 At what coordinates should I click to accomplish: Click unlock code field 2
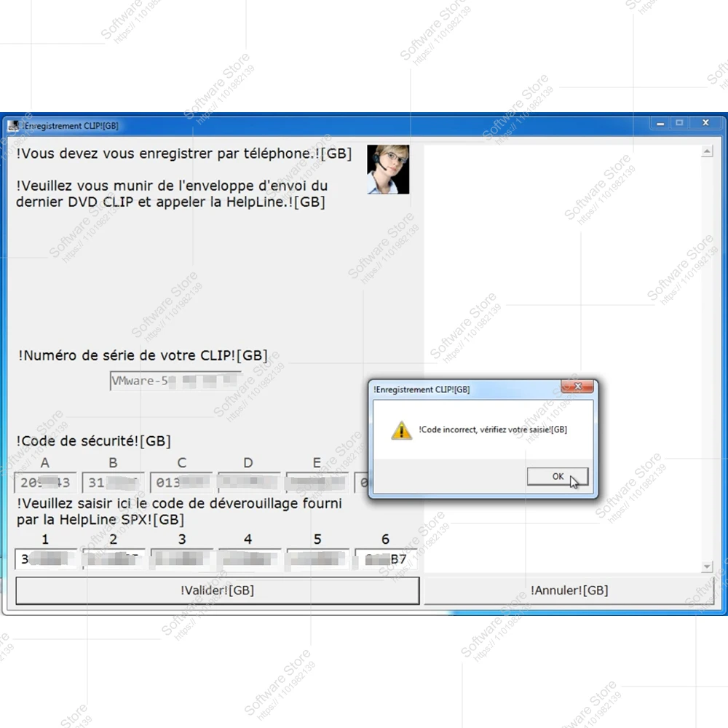(x=114, y=559)
